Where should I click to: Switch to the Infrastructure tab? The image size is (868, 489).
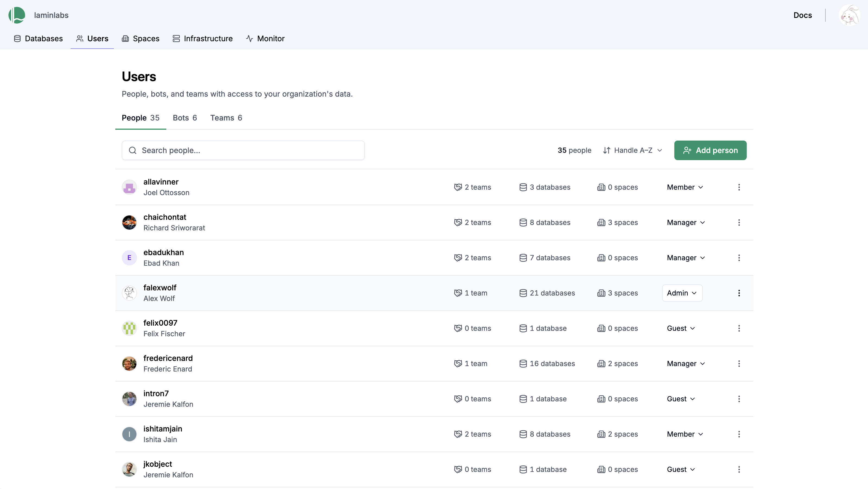point(203,39)
